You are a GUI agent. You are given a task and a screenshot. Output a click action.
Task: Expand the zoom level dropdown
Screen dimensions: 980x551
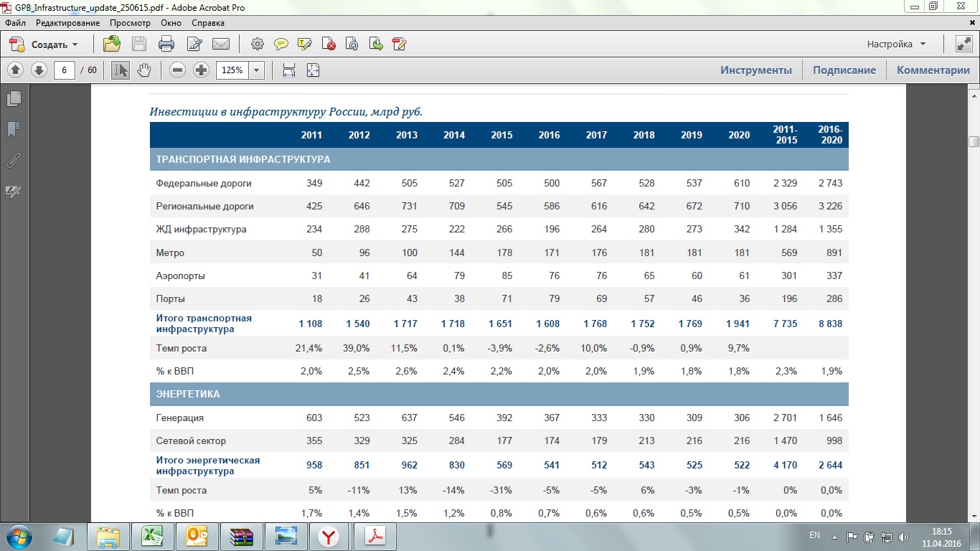pos(257,70)
